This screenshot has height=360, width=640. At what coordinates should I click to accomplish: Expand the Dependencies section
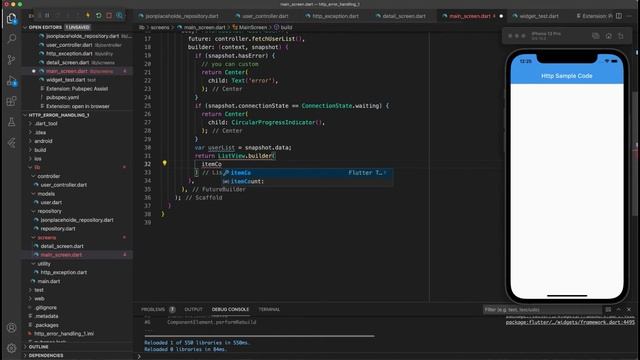point(46,356)
